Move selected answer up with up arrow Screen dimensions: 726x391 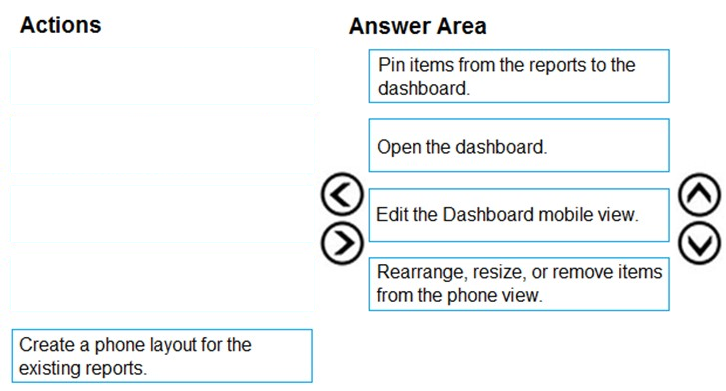(700, 195)
